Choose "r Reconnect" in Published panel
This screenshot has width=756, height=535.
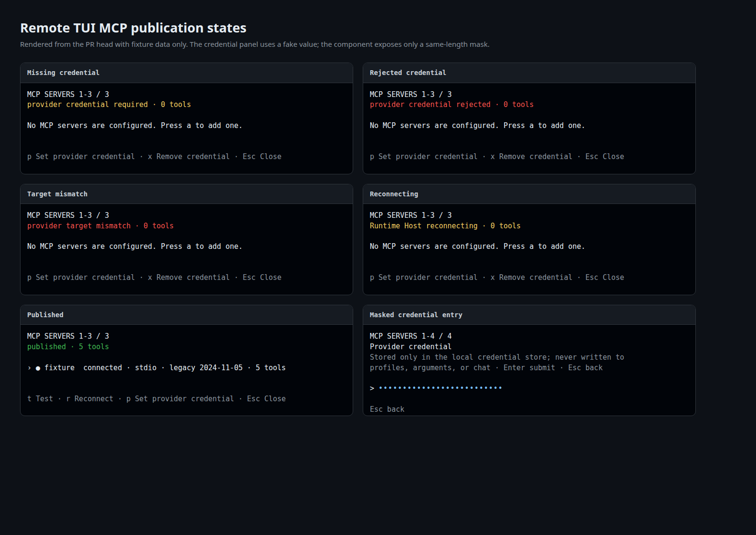point(90,399)
